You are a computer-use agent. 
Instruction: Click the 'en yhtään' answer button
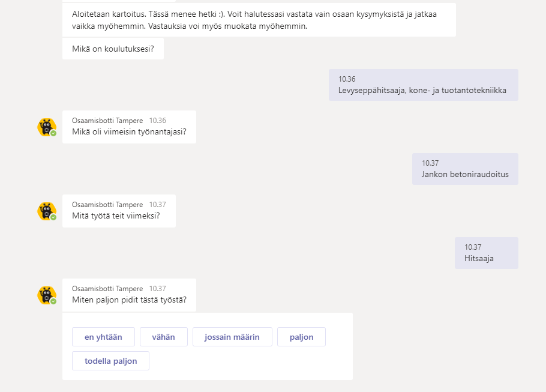point(103,337)
